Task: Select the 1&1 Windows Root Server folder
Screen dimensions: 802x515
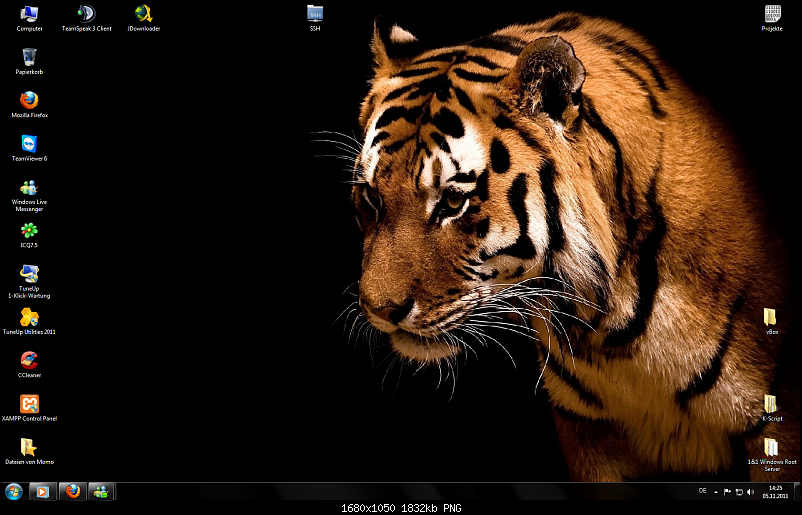Action: pyautogui.click(x=772, y=455)
